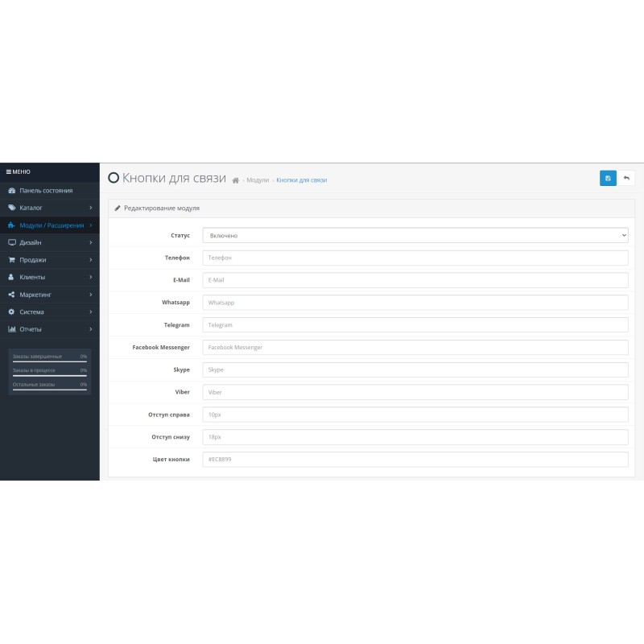Open the Отчеты menu item
This screenshot has width=644, height=644.
click(49, 329)
